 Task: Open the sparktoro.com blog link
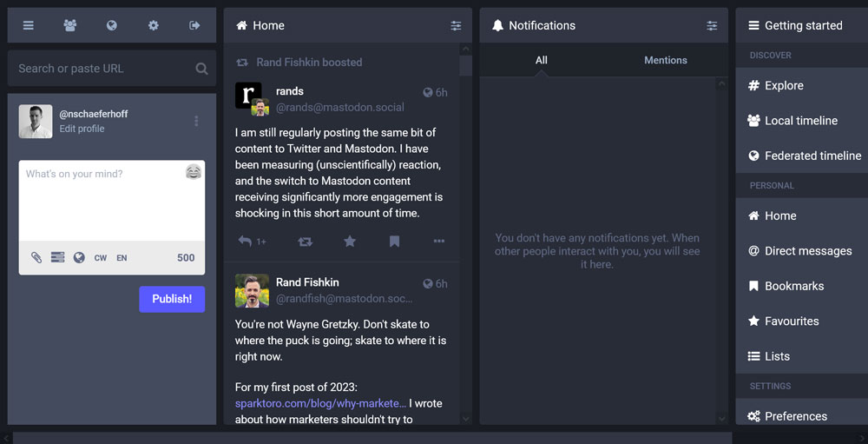[320, 403]
